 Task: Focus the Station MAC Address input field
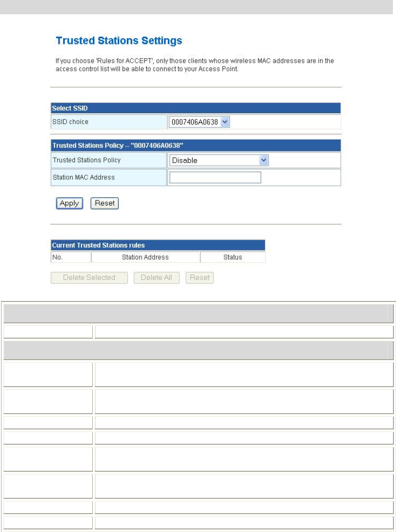[215, 178]
